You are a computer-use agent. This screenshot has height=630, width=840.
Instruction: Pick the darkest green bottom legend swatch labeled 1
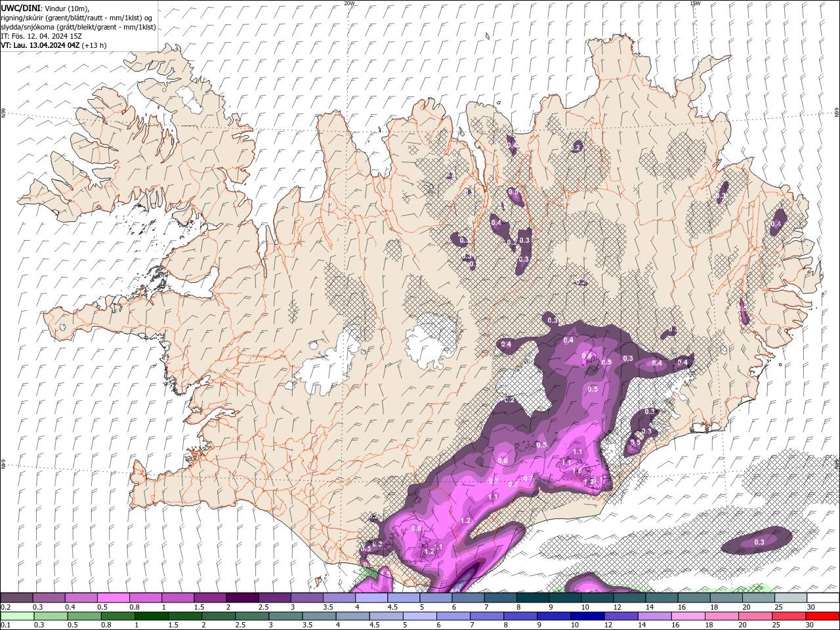(x=151, y=616)
